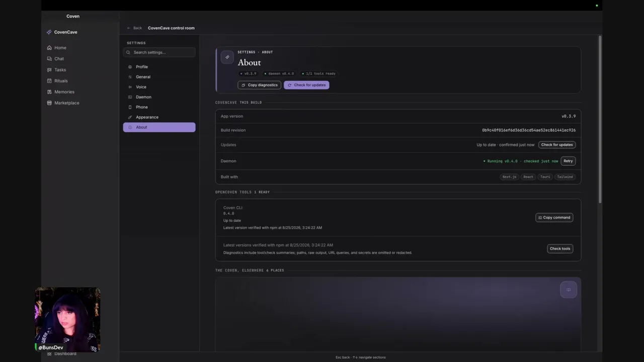Go back using the Back arrow
The height and width of the screenshot is (362, 644).
coord(129,28)
